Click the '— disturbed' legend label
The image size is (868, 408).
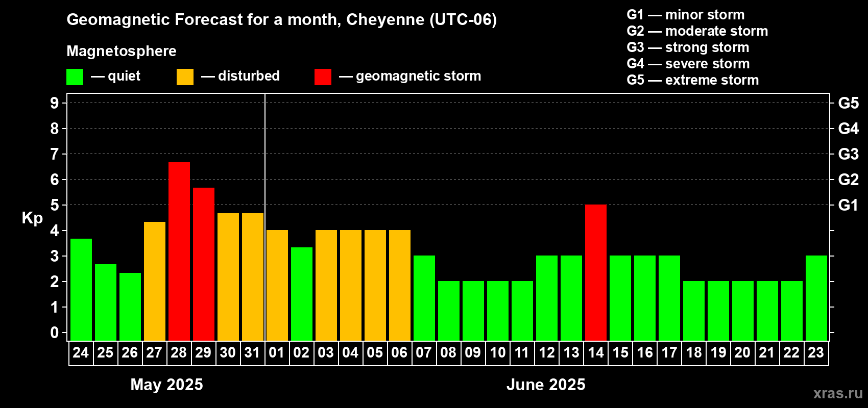coord(240,76)
